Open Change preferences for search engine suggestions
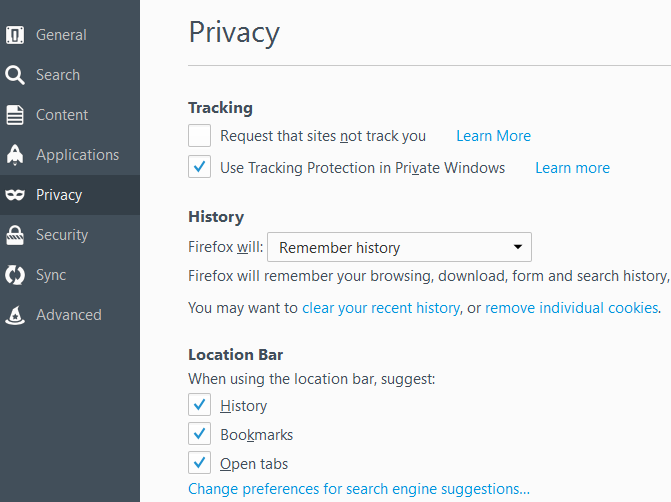The image size is (671, 502). coord(359,489)
